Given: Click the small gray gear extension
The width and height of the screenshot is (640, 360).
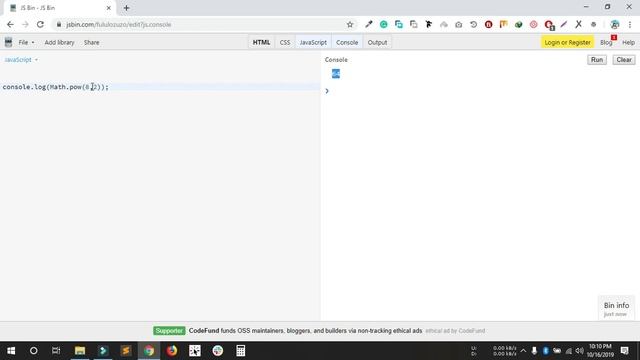Looking at the screenshot, I should 593,24.
